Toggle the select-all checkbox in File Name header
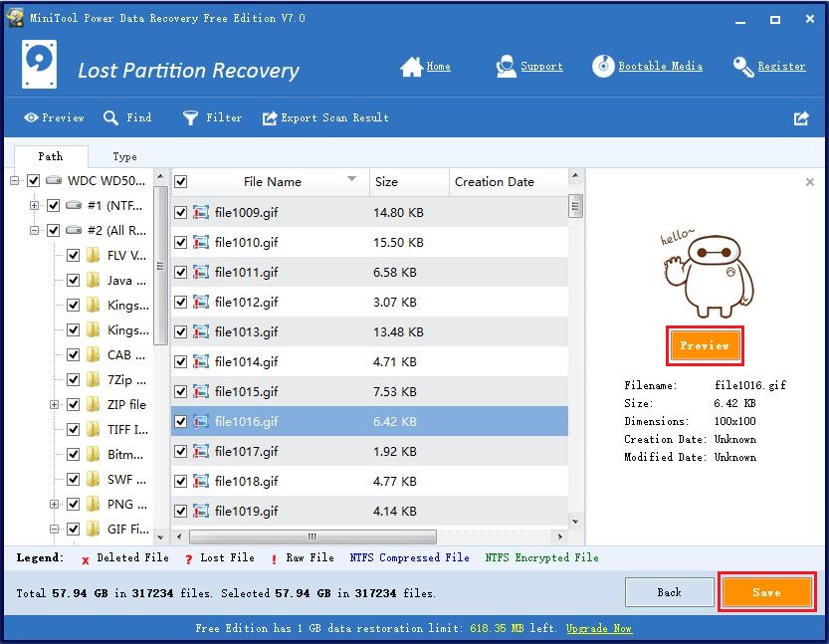The width and height of the screenshot is (829, 644). pyautogui.click(x=181, y=182)
